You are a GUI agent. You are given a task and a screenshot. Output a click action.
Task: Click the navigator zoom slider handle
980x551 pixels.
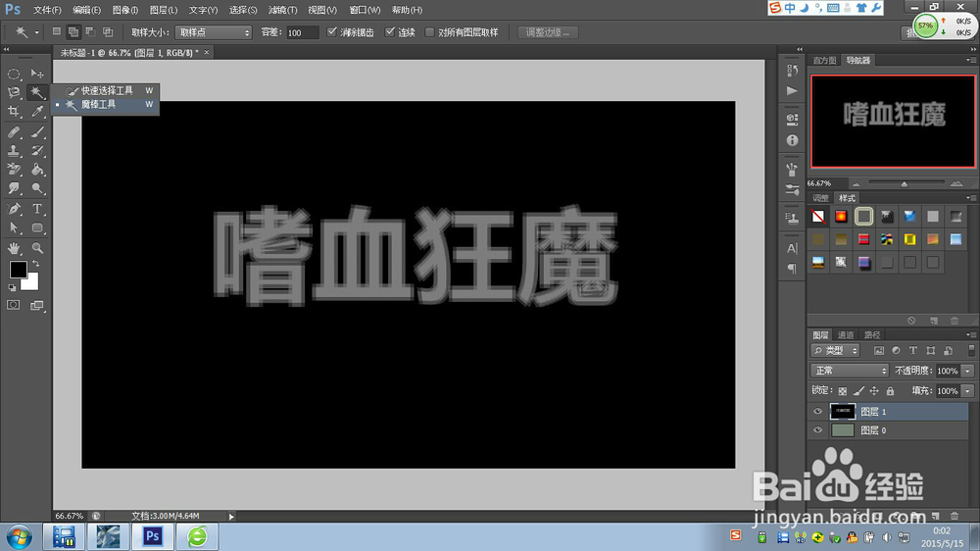(x=904, y=184)
